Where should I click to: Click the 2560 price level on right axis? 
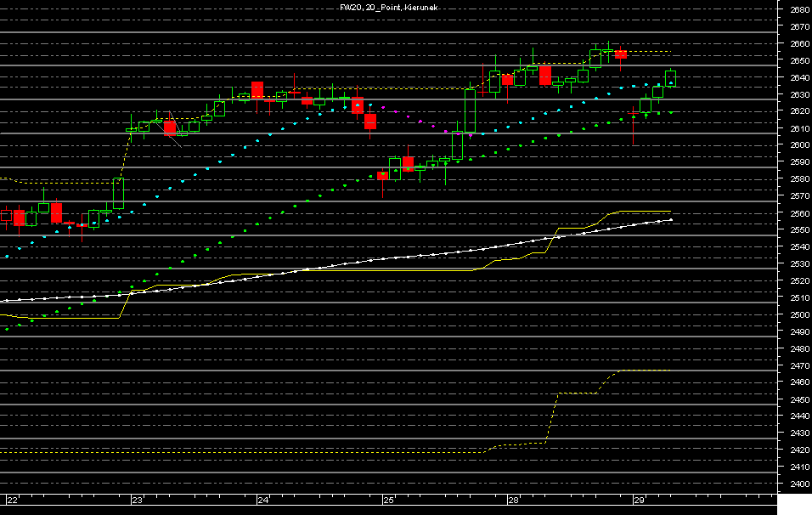point(799,213)
